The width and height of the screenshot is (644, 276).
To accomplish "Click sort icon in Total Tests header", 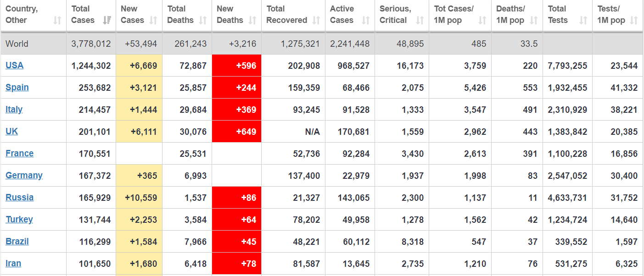I will click(583, 20).
